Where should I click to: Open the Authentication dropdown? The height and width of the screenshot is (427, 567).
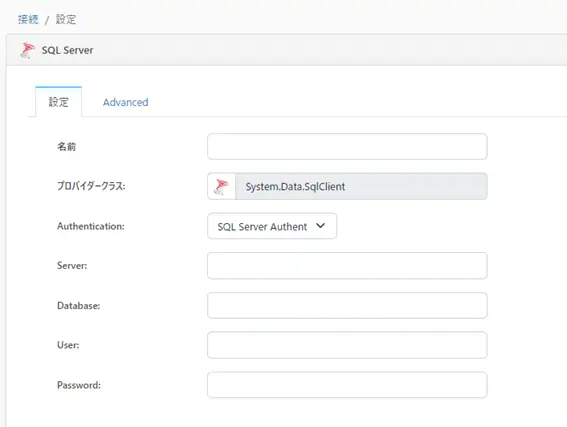coord(272,226)
